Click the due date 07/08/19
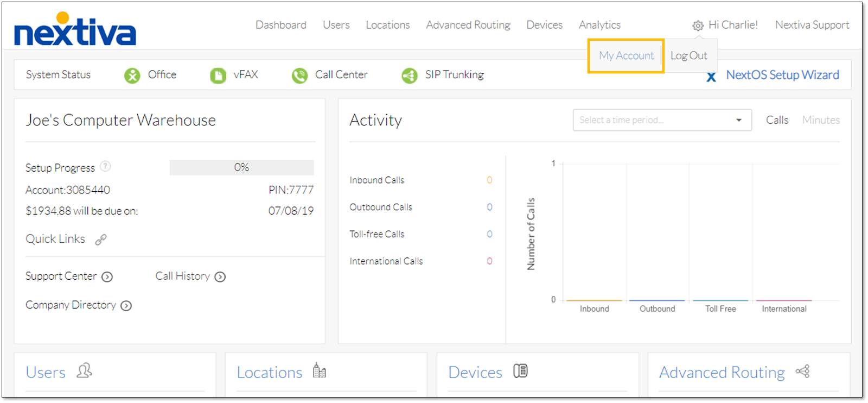 291,211
